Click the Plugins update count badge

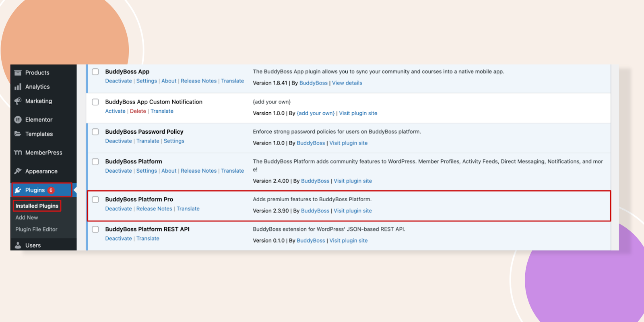click(51, 190)
